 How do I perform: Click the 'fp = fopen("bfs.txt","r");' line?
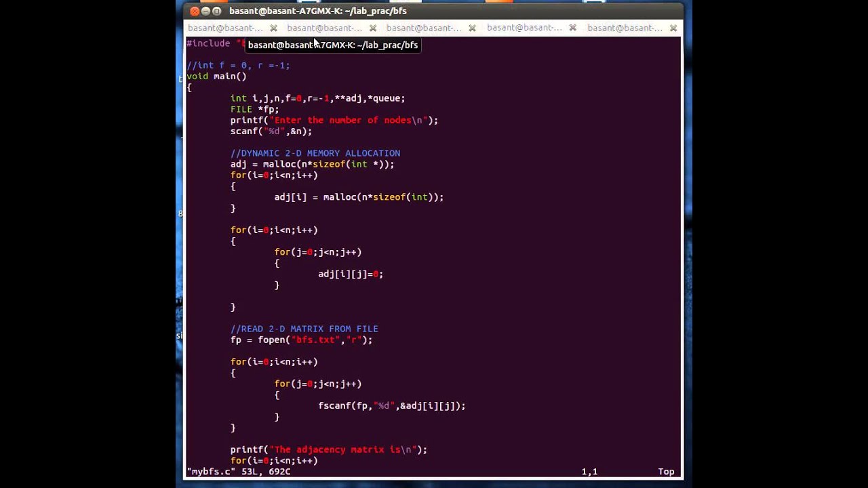click(x=301, y=340)
